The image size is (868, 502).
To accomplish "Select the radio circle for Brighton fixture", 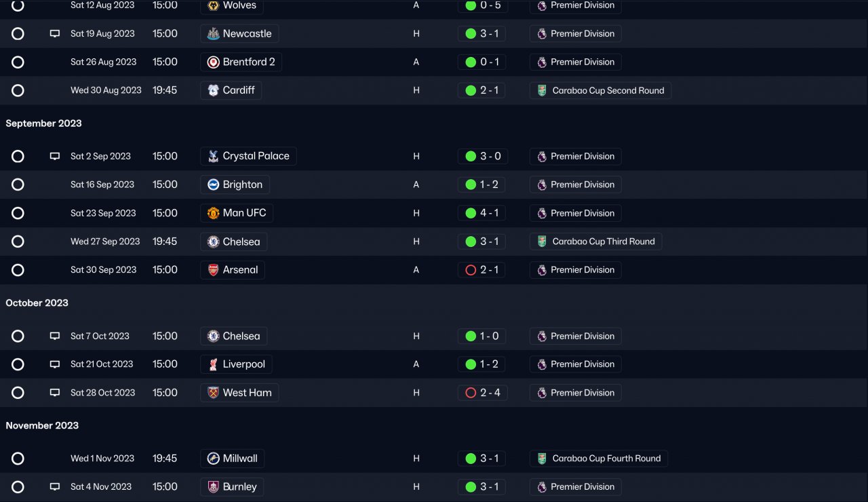I will click(x=18, y=185).
